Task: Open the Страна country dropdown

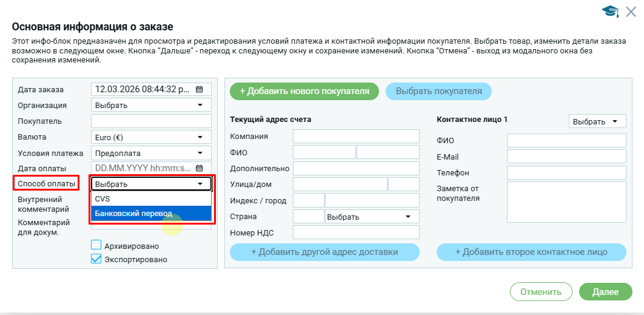Action: pyautogui.click(x=372, y=217)
